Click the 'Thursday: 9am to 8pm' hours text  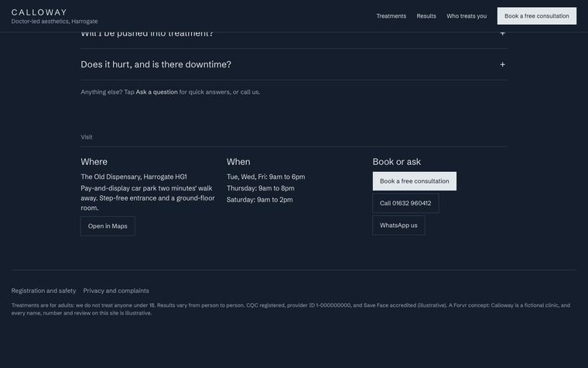(260, 188)
